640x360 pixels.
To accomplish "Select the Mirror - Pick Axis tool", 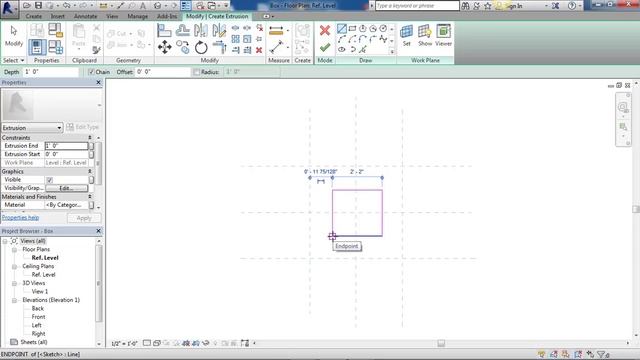I will coord(201,30).
